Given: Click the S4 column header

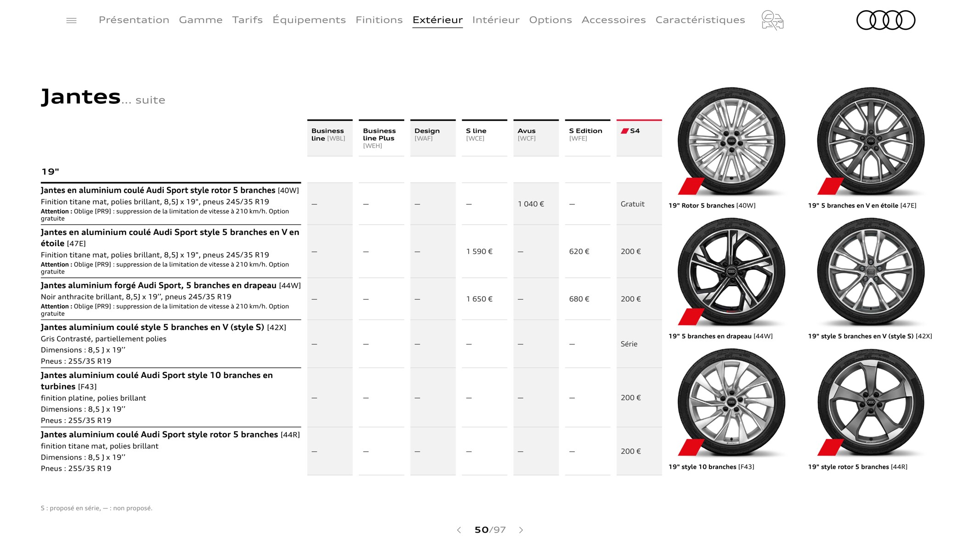Looking at the screenshot, I should [x=639, y=138].
